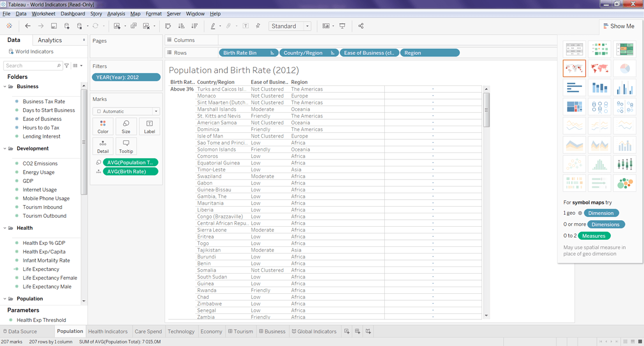Select the text table chart in Show Me
This screenshot has width=644, height=346.
(x=574, y=49)
